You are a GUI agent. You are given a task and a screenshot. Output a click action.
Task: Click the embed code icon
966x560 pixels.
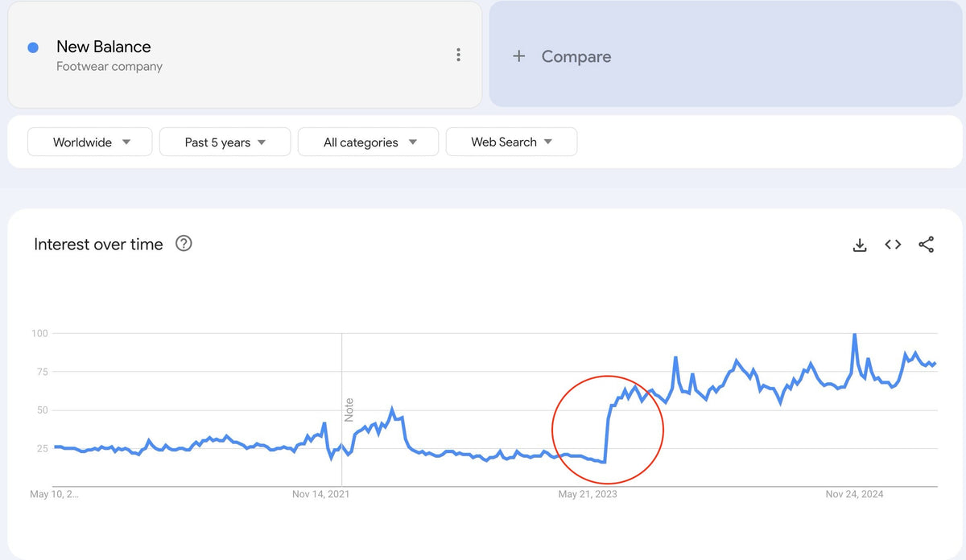(893, 245)
